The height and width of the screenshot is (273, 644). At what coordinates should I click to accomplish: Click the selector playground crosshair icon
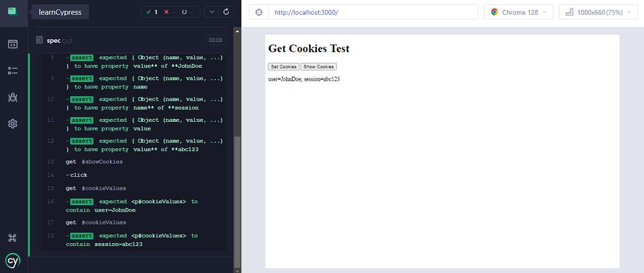click(x=259, y=12)
